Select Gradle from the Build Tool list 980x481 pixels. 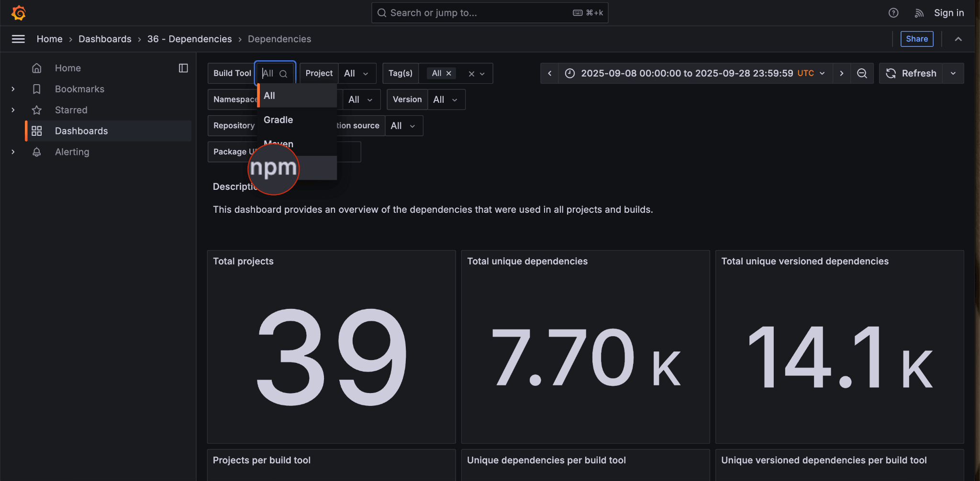[x=278, y=120]
